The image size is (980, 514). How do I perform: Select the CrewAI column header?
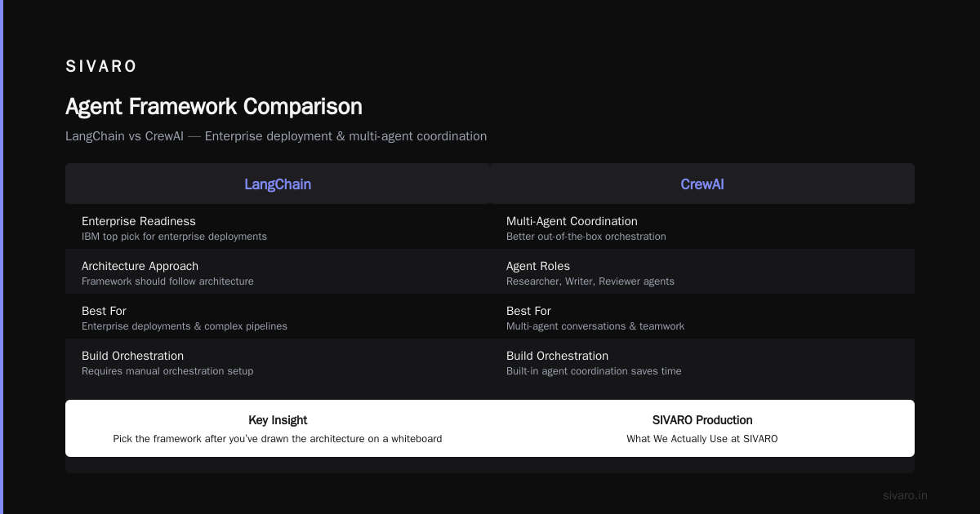[702, 184]
